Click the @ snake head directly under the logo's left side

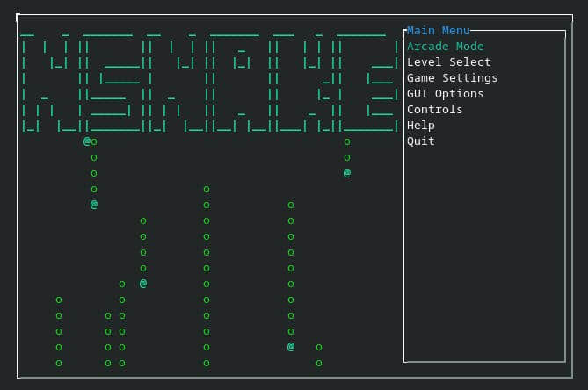pyautogui.click(x=87, y=141)
